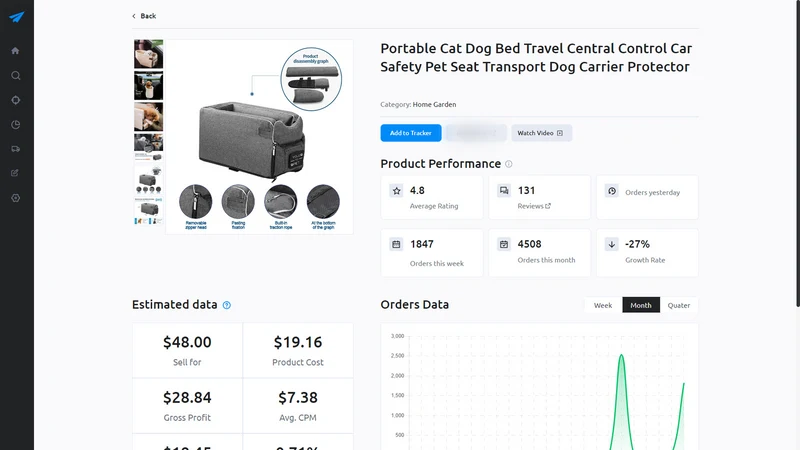Select sixth thumbnail with seat dimensions
This screenshot has height=450, width=800.
click(x=148, y=211)
